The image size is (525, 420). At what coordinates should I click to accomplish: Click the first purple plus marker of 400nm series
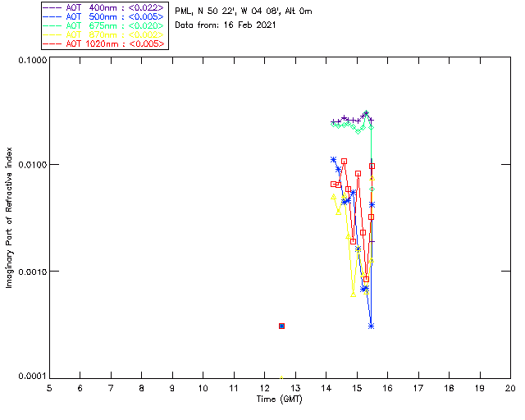coord(333,122)
